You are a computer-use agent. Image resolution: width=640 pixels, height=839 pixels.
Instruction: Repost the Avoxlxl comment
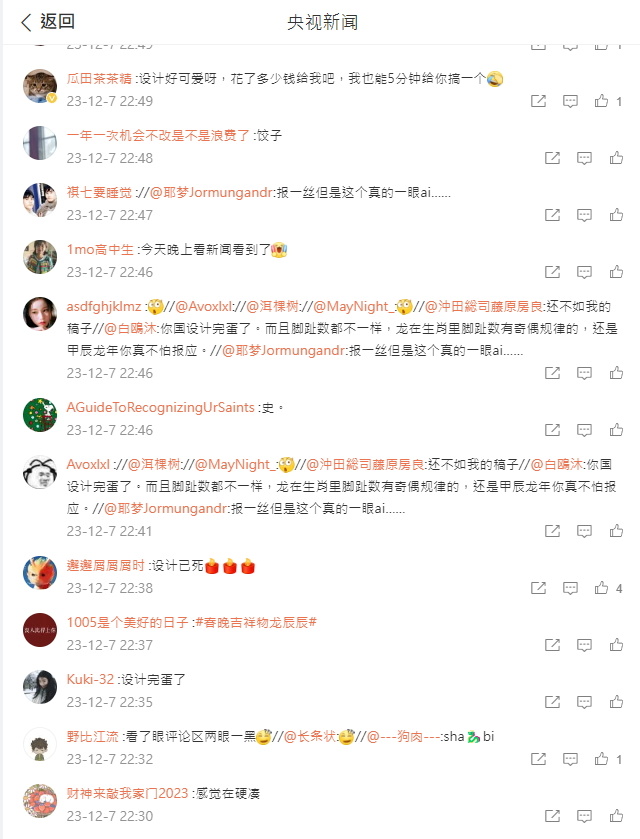click(552, 531)
